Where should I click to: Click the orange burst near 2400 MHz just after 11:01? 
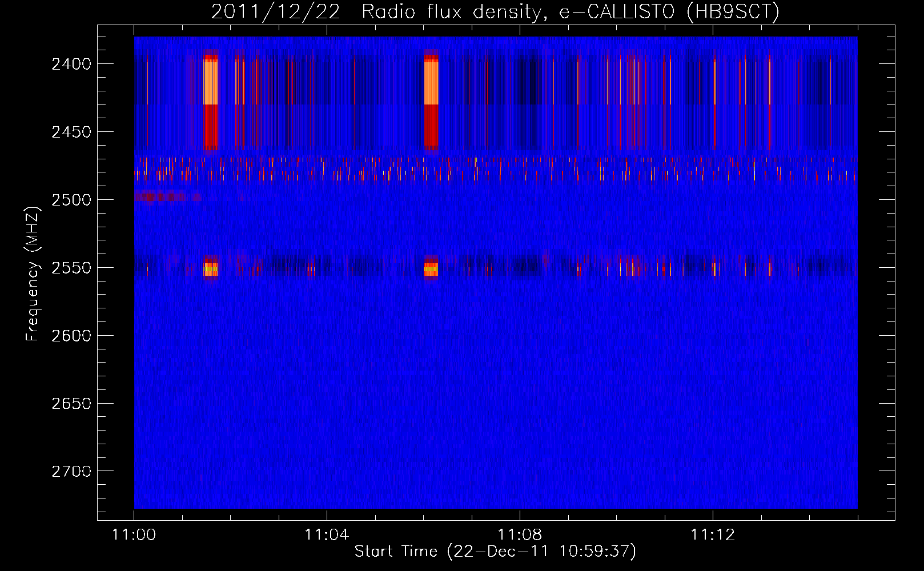coord(211,83)
